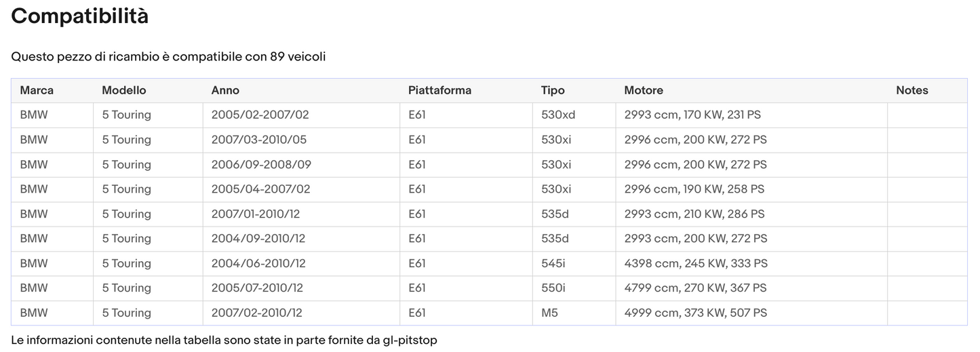980x352 pixels.
Task: Click the Marca column header
Action: click(x=37, y=90)
